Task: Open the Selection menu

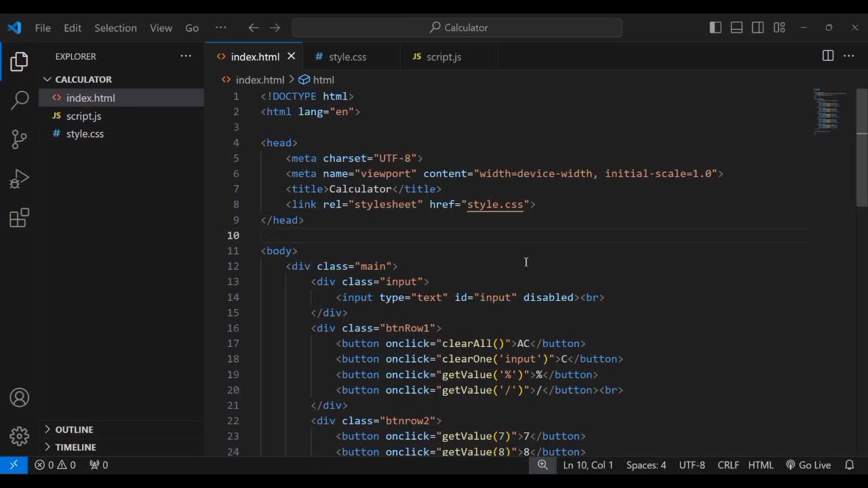Action: pos(115,28)
